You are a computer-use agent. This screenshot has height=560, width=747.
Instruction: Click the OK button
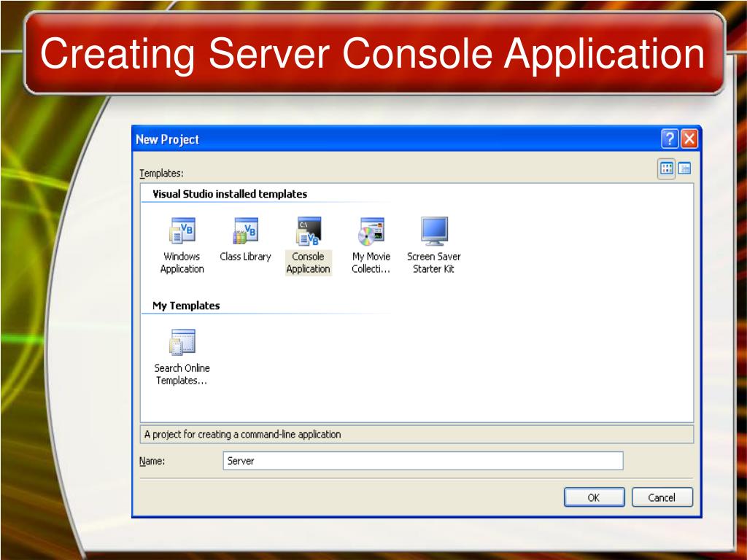(x=594, y=497)
